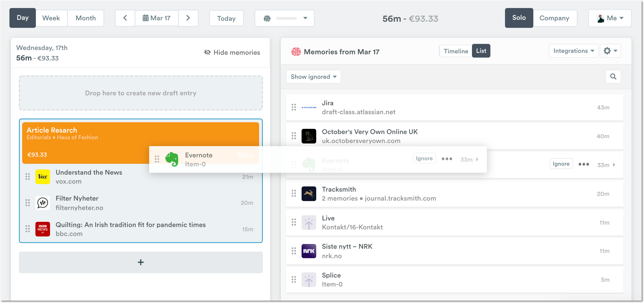This screenshot has height=303, width=644.
Task: Click the search magnifier icon in Memories
Action: 613,76
